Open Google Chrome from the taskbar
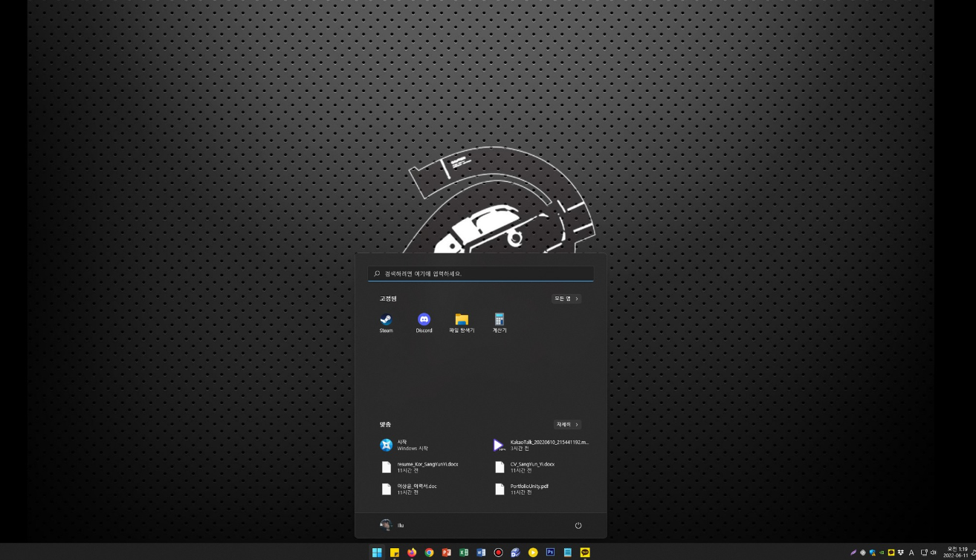976x560 pixels. point(429,553)
